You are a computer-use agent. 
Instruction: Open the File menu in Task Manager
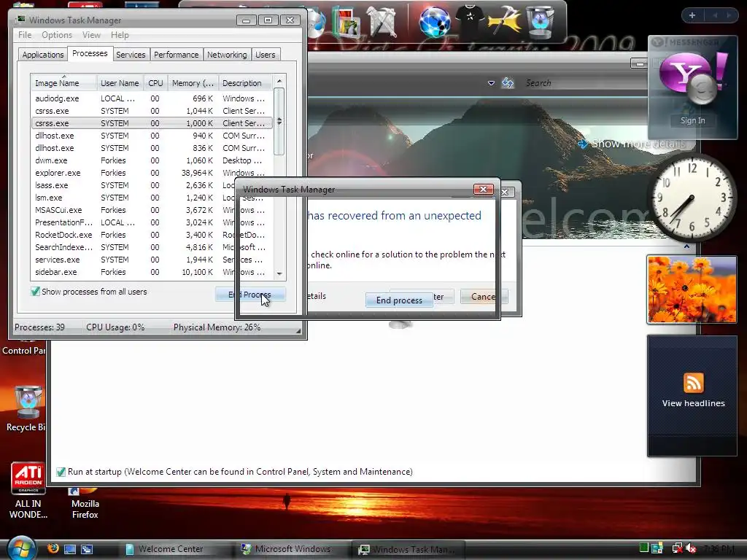[x=25, y=35]
